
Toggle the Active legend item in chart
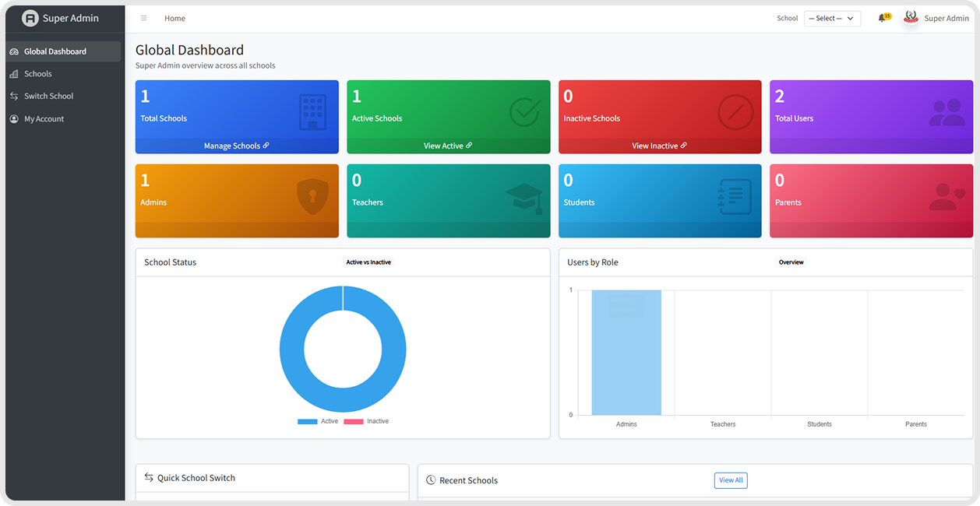pyautogui.click(x=318, y=421)
